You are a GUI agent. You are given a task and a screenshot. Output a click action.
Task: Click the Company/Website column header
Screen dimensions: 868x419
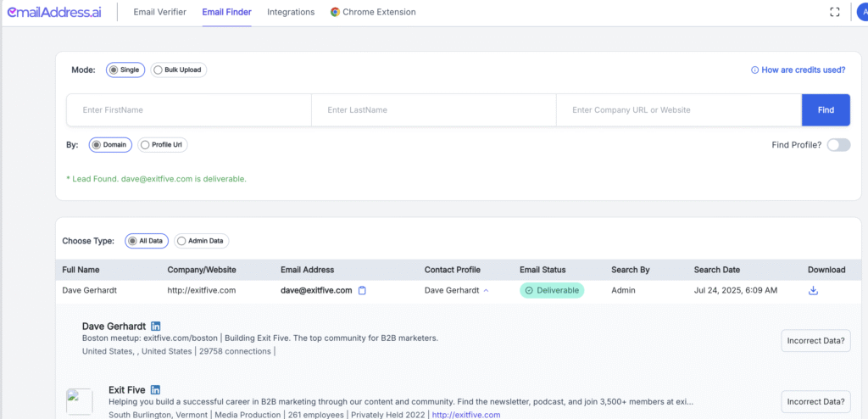[x=202, y=270]
